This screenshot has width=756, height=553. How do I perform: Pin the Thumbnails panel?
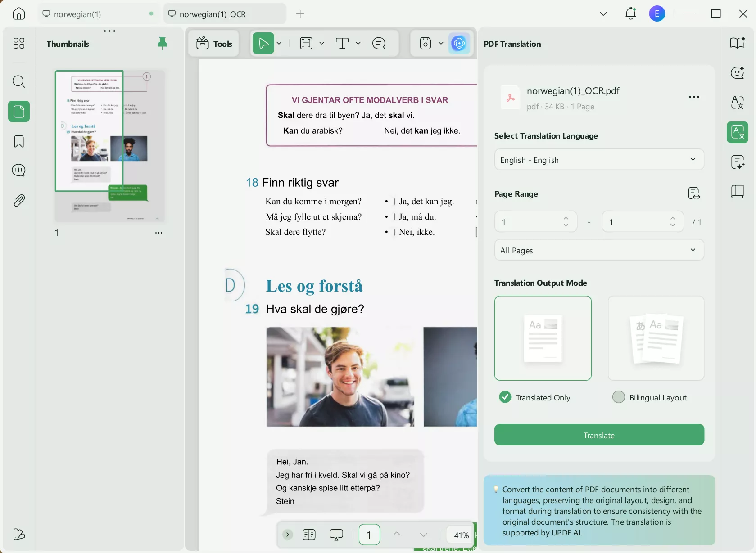[x=163, y=43]
